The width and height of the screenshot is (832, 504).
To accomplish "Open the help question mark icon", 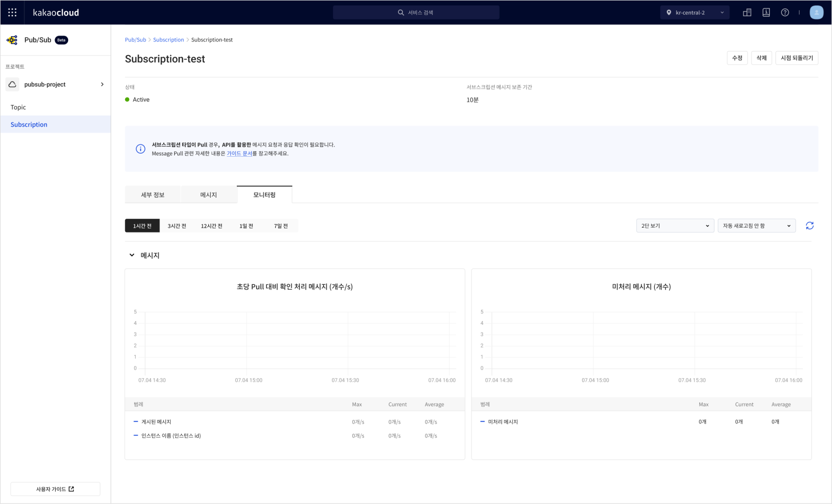I will click(x=785, y=13).
